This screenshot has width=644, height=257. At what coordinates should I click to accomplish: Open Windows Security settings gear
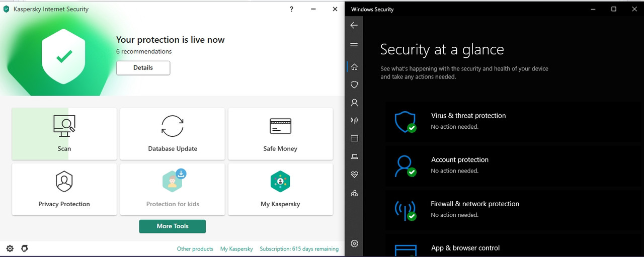[x=354, y=243]
